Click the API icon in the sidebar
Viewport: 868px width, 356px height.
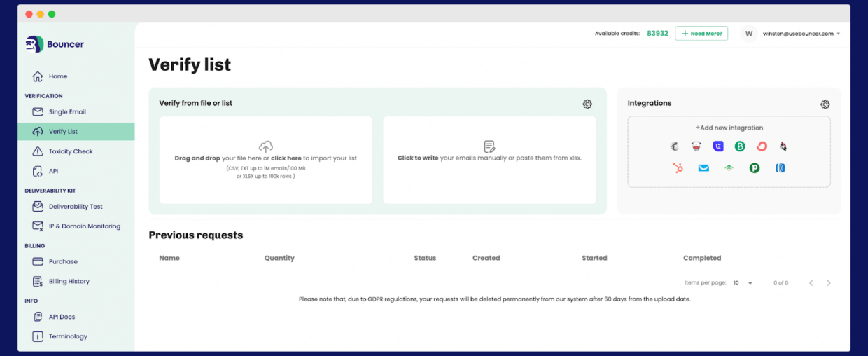point(37,171)
